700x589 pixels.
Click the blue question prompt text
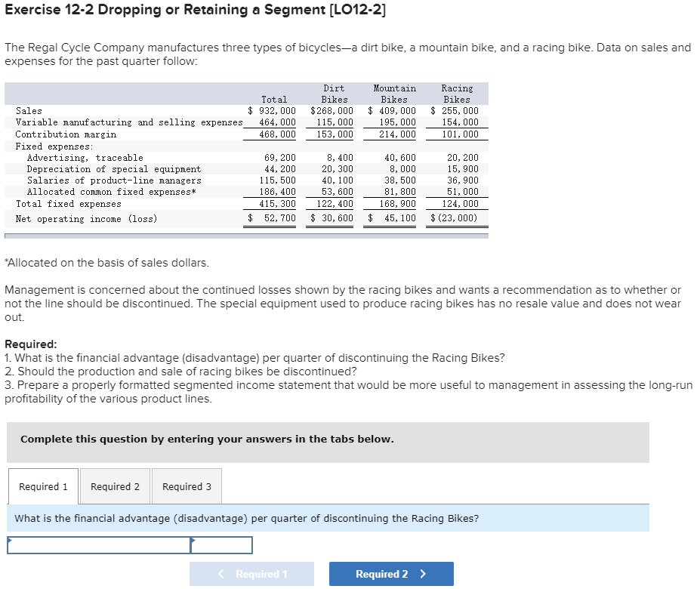tap(246, 519)
